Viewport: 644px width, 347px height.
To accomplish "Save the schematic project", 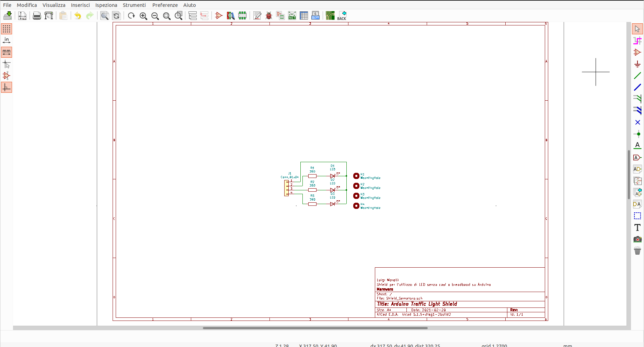I will [x=8, y=15].
